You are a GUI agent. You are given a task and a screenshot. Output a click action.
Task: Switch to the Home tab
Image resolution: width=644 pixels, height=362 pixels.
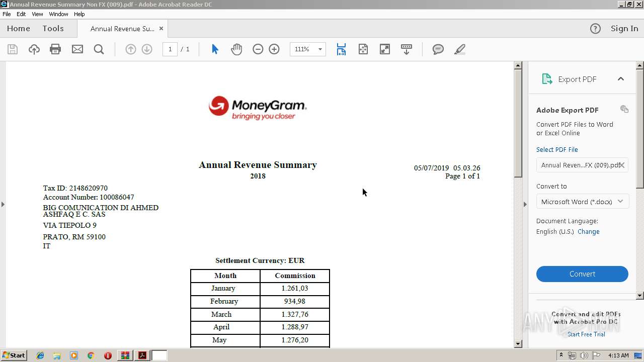click(x=19, y=29)
